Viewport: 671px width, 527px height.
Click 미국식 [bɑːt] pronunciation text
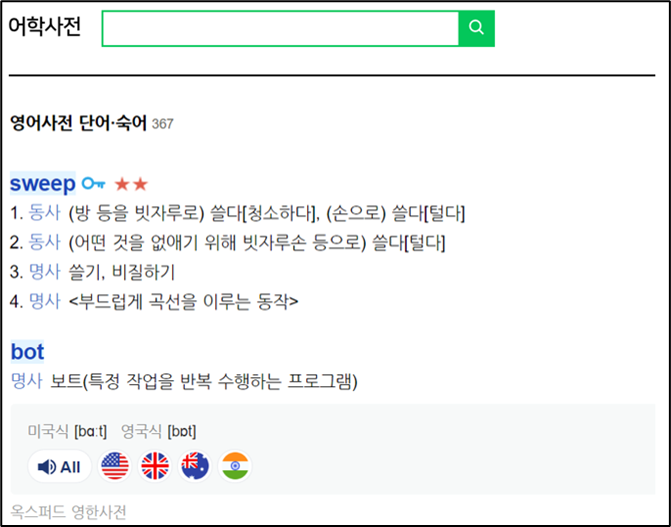[x=67, y=431]
